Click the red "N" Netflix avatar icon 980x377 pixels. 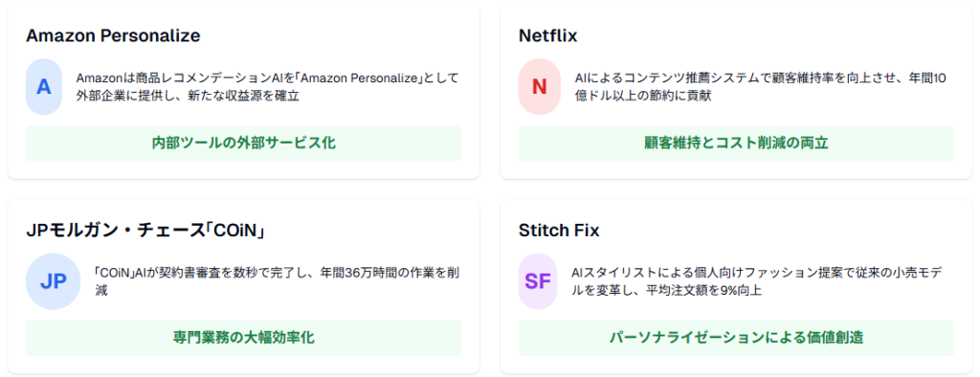pos(539,87)
